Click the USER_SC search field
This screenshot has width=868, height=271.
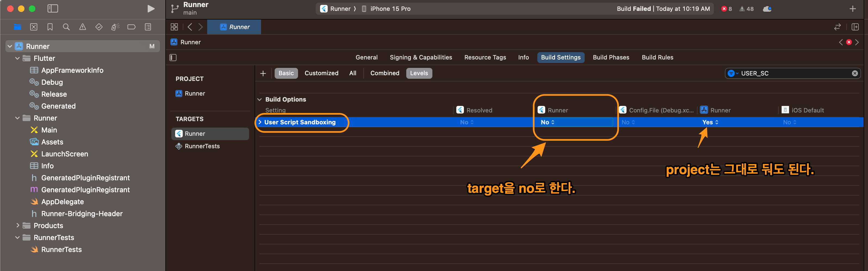pyautogui.click(x=792, y=73)
